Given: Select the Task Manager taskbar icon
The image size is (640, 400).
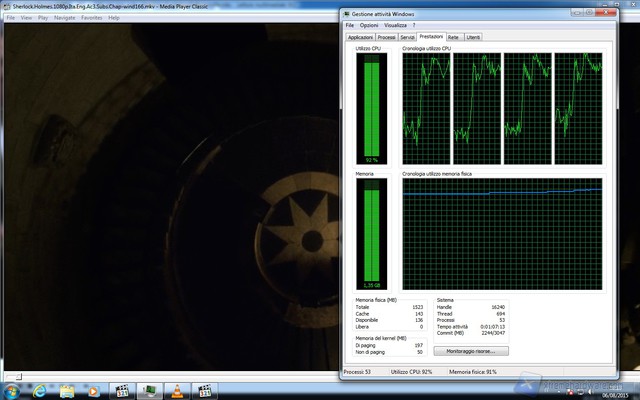Looking at the screenshot, I should 149,390.
